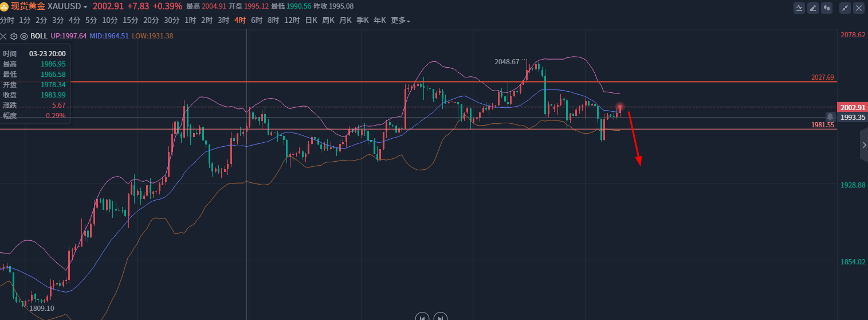
Task: Switch to 1分 timeframe
Action: point(25,21)
